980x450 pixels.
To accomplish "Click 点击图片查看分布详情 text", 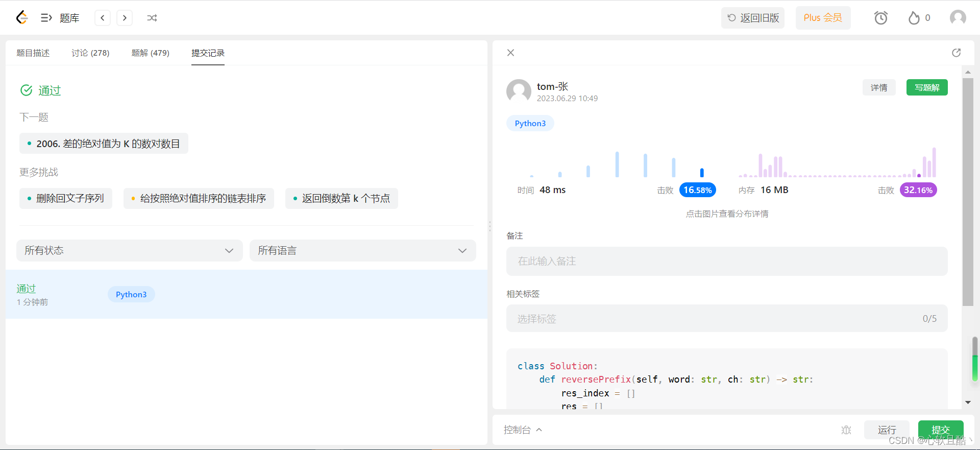I will (727, 214).
